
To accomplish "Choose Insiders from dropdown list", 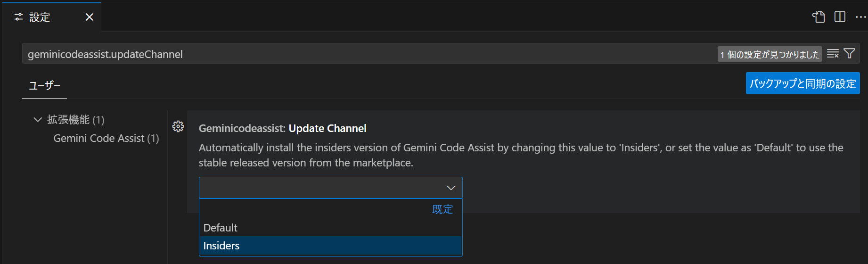I will point(331,246).
